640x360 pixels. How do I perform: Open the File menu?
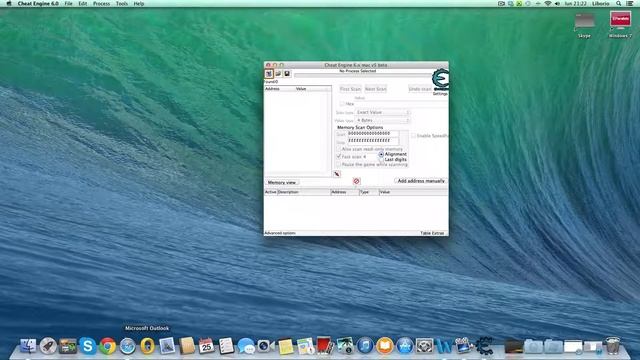[x=69, y=4]
